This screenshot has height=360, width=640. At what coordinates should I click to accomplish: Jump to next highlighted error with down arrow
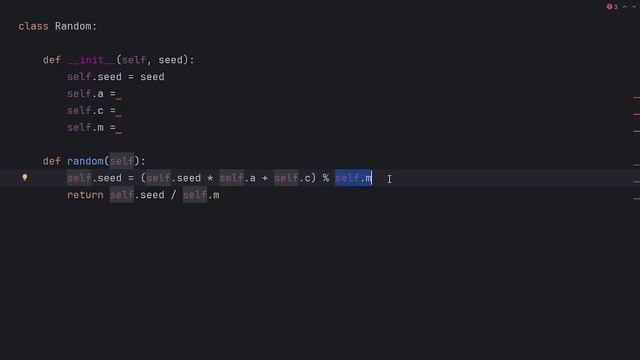pyautogui.click(x=634, y=7)
